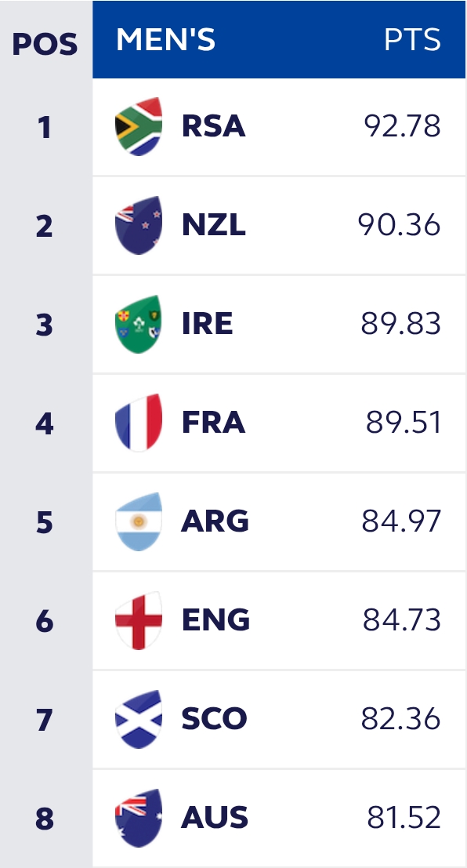Select Argentina's 84.97 points value
The width and height of the screenshot is (467, 868).
401,521
